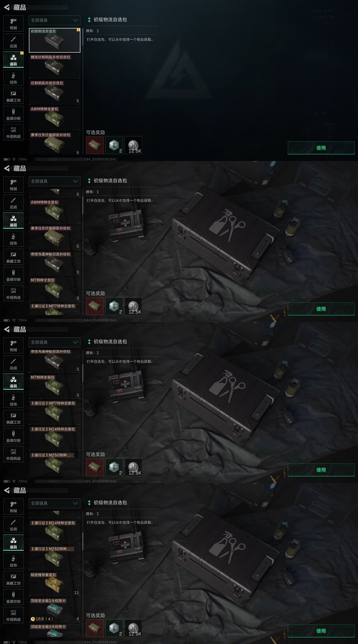Switch to the 曼德尔砖 tab on the triangle-logo screen

point(13,114)
